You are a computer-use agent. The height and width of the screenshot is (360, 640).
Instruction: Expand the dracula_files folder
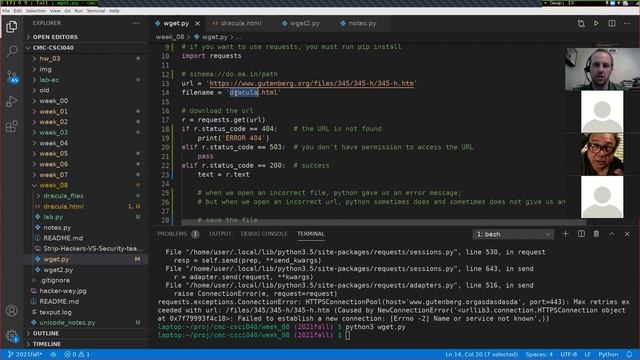(x=63, y=196)
